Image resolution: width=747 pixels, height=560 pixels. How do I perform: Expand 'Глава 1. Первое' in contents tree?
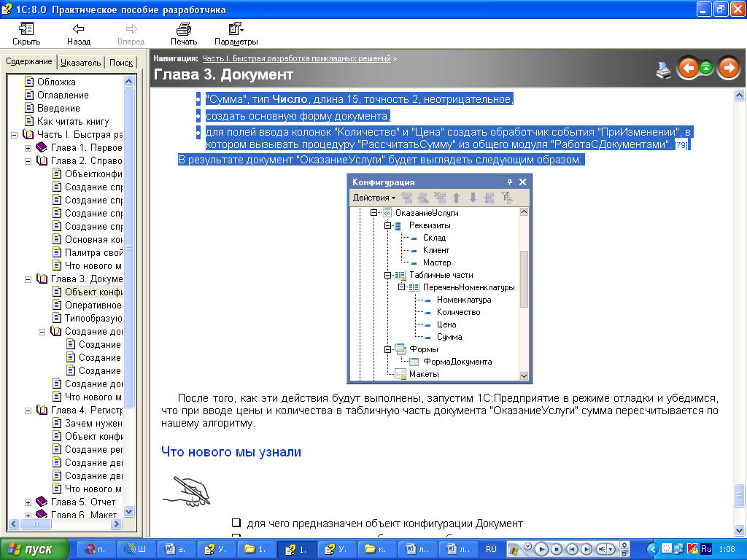(x=28, y=148)
